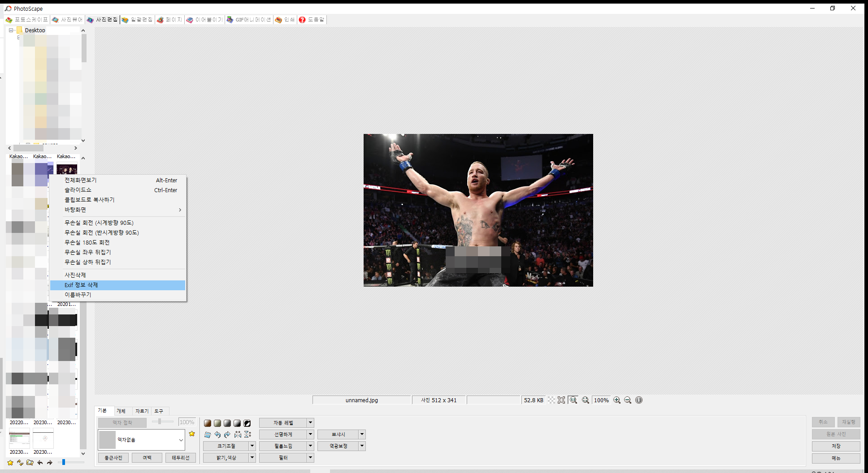Image resolution: width=868 pixels, height=473 pixels.
Task: Choose '이름바꾸기' rename menu item
Action: pos(118,295)
